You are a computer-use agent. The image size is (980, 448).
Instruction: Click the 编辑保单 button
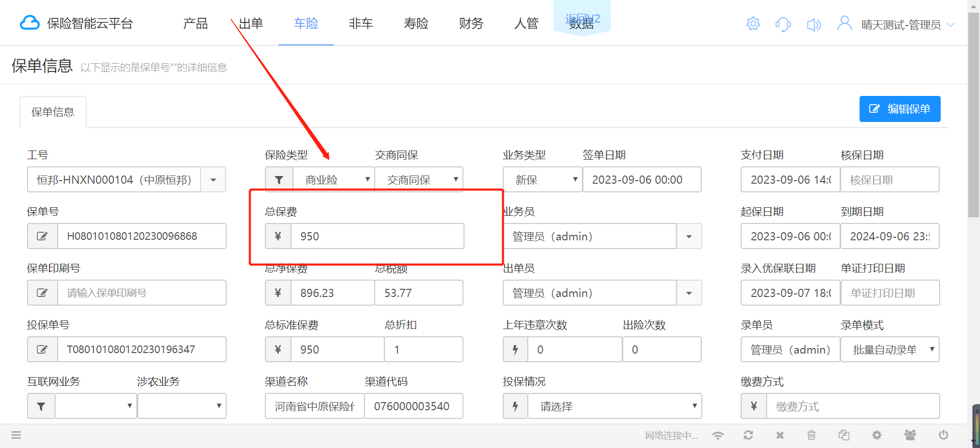900,109
